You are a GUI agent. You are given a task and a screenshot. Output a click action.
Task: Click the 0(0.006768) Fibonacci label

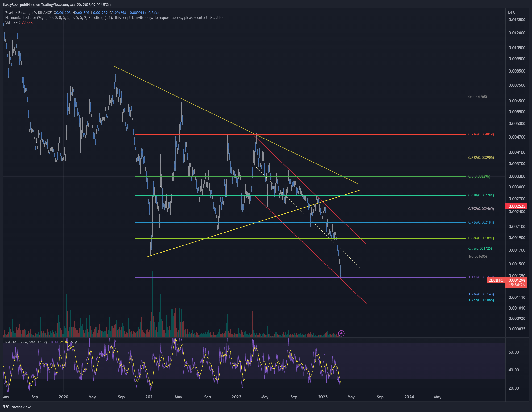pos(478,97)
